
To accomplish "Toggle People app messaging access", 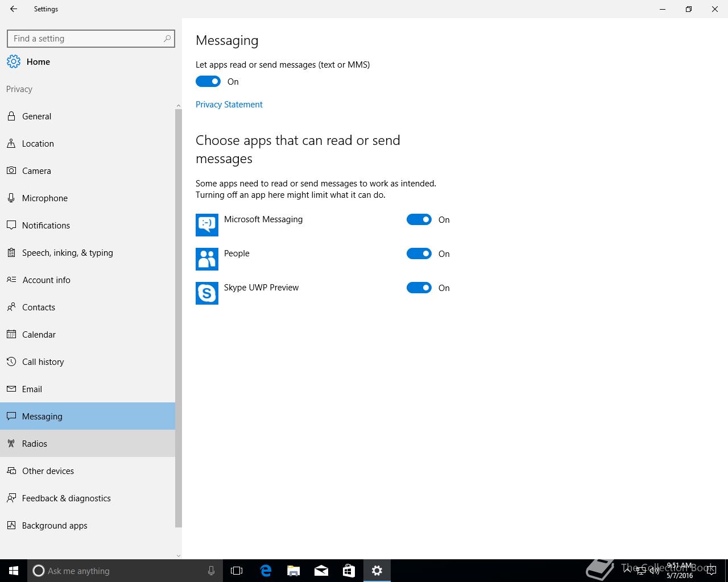I will click(419, 253).
